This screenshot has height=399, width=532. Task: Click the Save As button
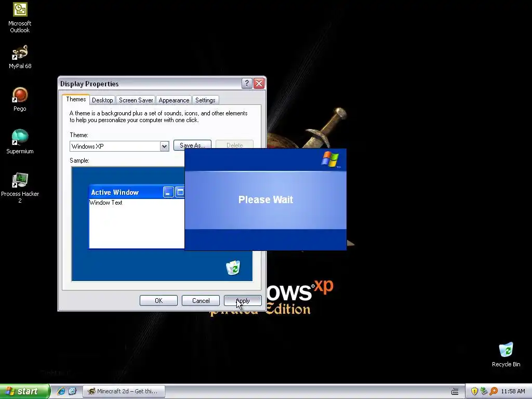192,145
